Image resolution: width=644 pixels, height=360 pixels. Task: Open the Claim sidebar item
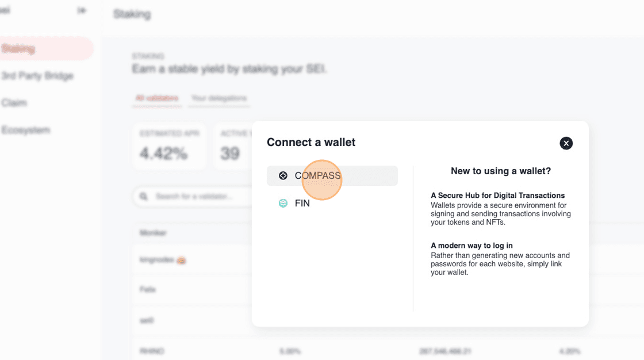pos(14,103)
